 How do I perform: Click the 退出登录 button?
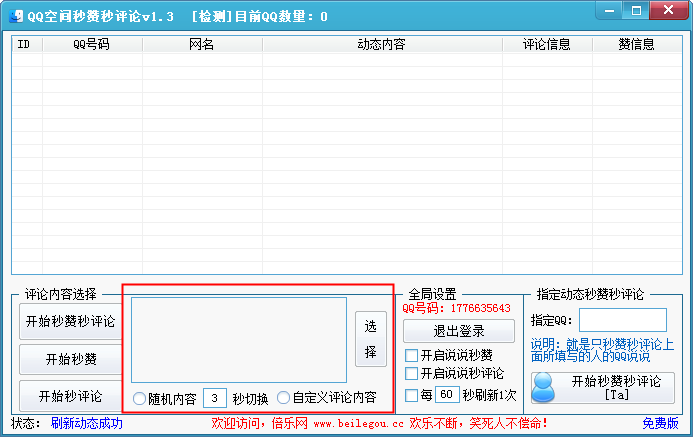(459, 331)
